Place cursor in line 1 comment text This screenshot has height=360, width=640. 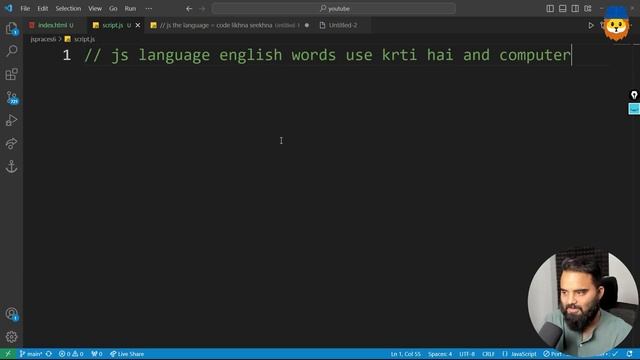click(x=327, y=55)
